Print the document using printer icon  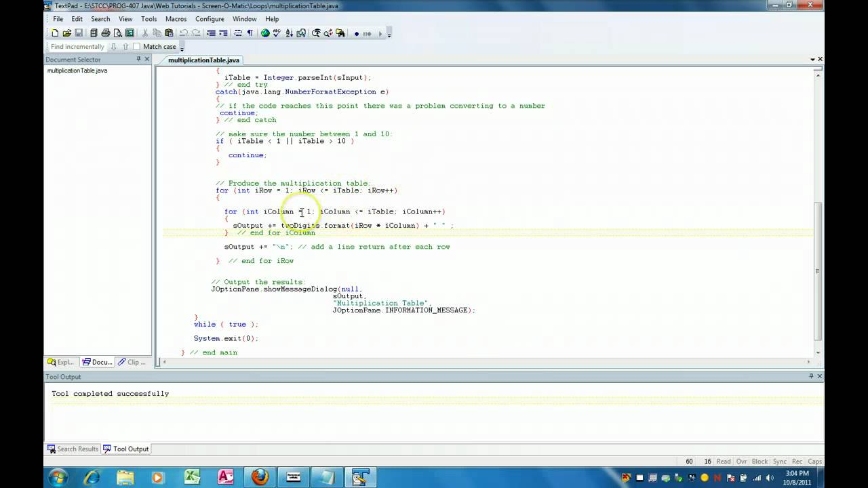click(106, 33)
